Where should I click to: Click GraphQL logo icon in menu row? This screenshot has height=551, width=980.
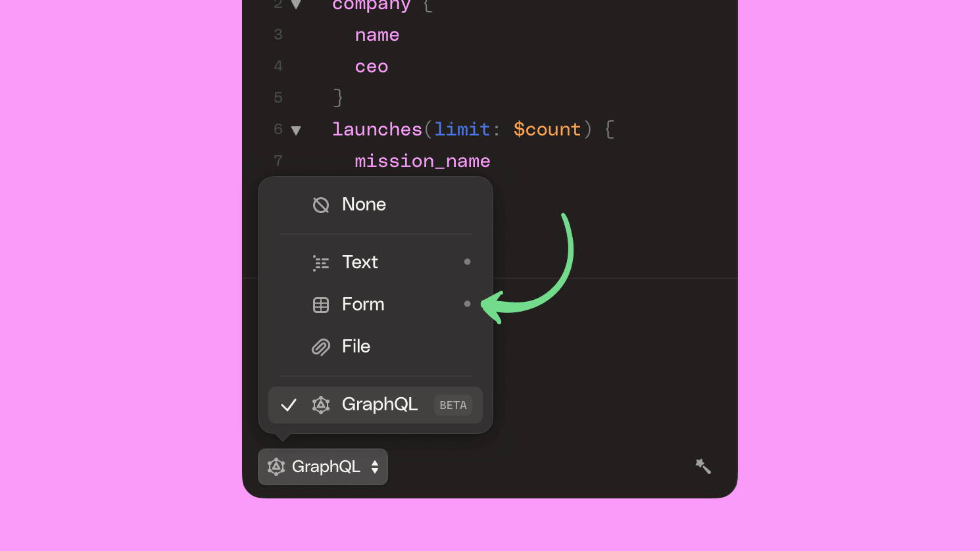321,405
